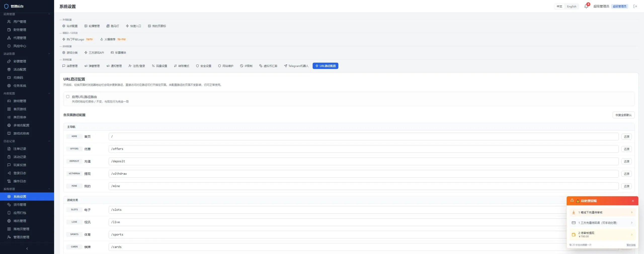This screenshot has height=254, width=644.
Task: Switch language to 中文
Action: (x=559, y=7)
